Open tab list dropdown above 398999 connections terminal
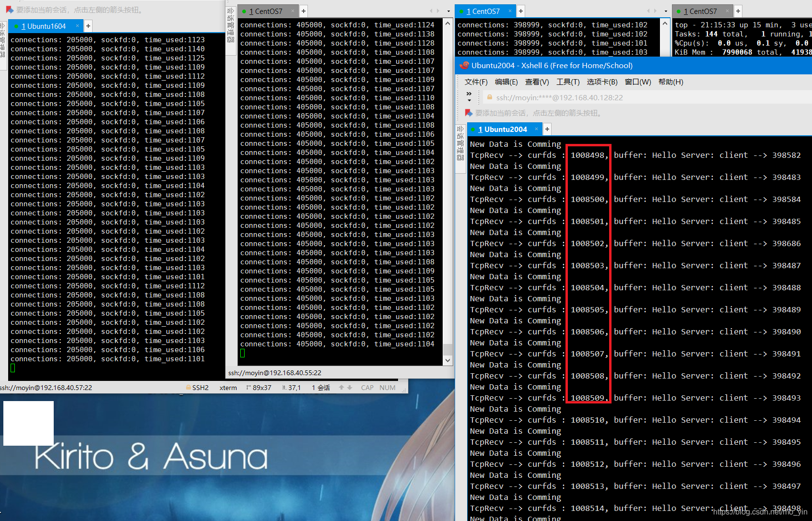Viewport: 812px width, 521px height. pyautogui.click(x=666, y=11)
